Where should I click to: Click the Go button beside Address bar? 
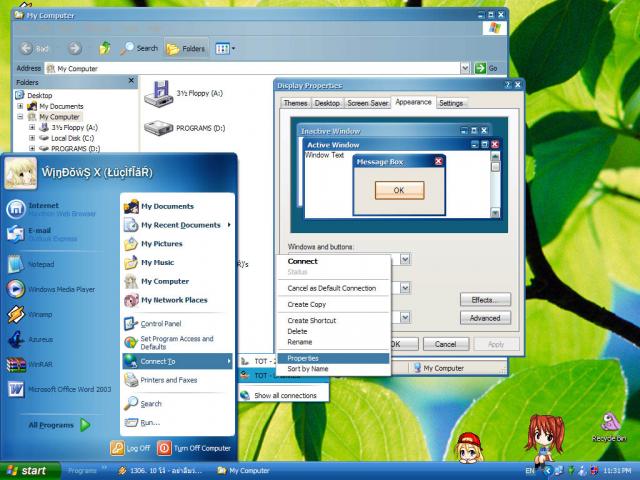pos(487,68)
